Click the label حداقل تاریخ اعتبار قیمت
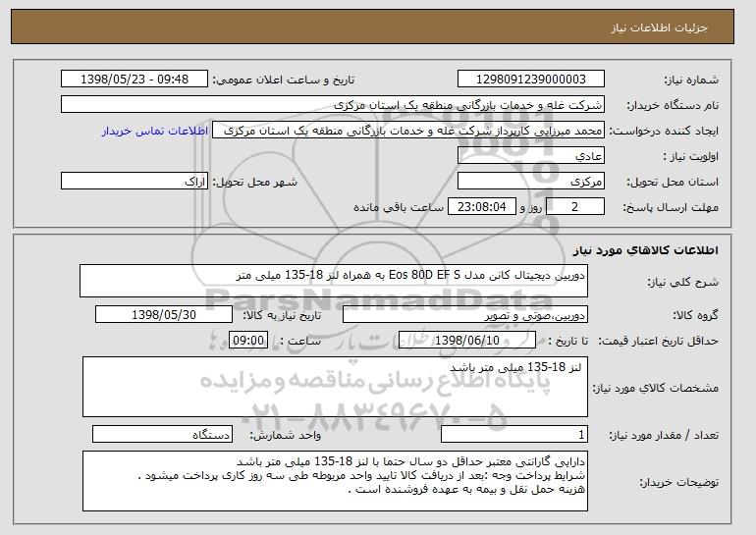The image size is (756, 535). (x=659, y=342)
